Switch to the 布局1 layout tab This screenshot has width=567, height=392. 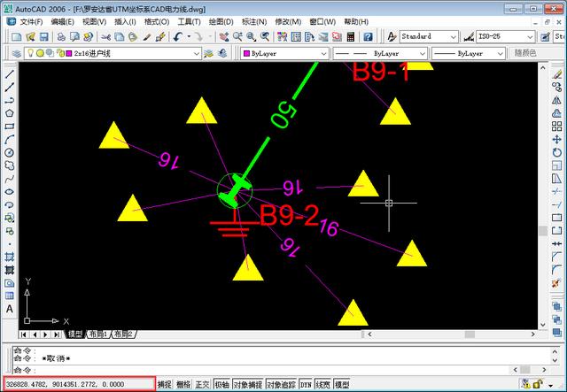(96, 334)
